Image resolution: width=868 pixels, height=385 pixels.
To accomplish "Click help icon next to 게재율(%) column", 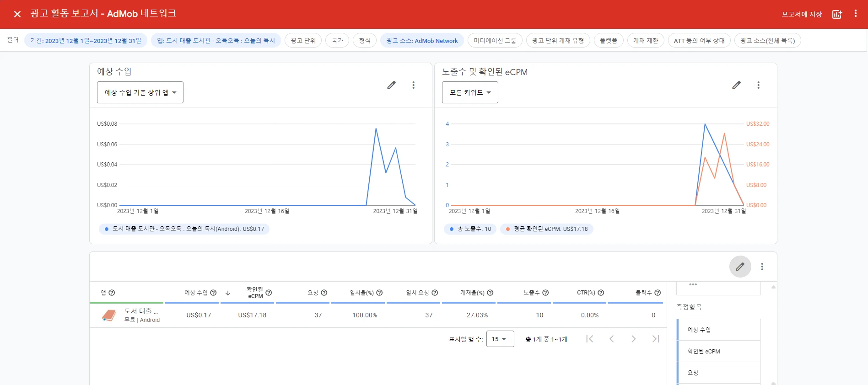I will [490, 293].
